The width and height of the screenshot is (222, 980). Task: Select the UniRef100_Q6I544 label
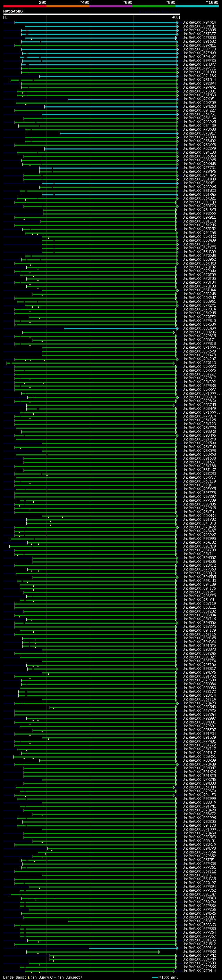[x=199, y=80]
